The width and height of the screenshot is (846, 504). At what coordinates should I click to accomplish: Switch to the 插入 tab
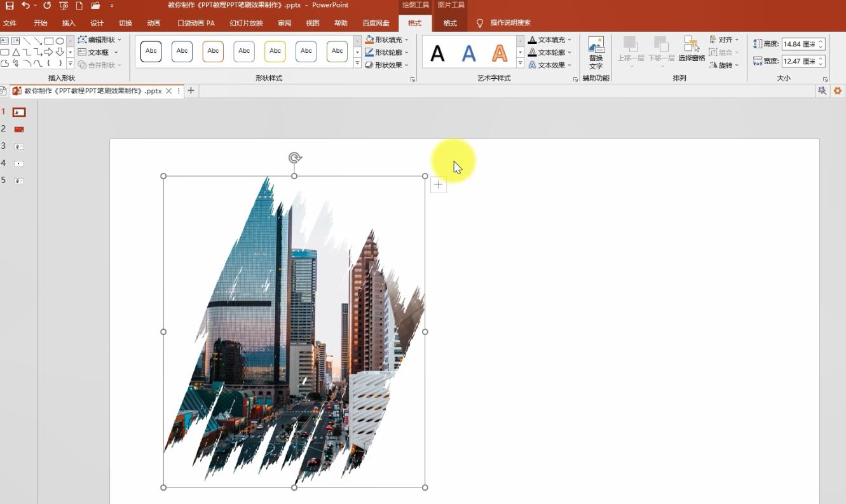point(69,23)
